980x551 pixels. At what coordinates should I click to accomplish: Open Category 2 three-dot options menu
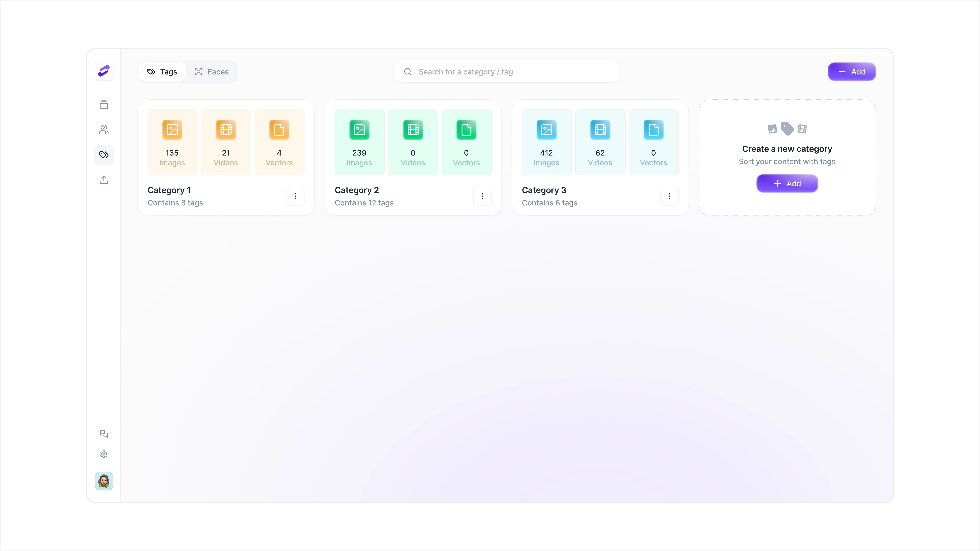pyautogui.click(x=482, y=196)
